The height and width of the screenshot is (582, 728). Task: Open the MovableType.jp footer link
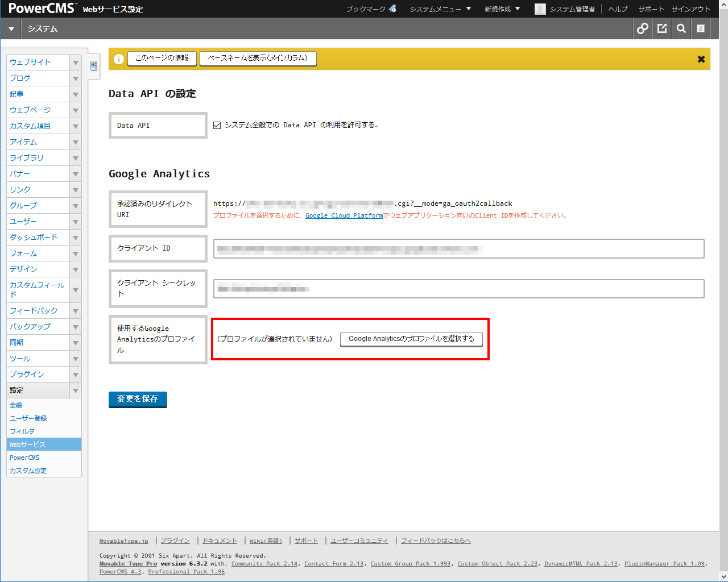(123, 541)
